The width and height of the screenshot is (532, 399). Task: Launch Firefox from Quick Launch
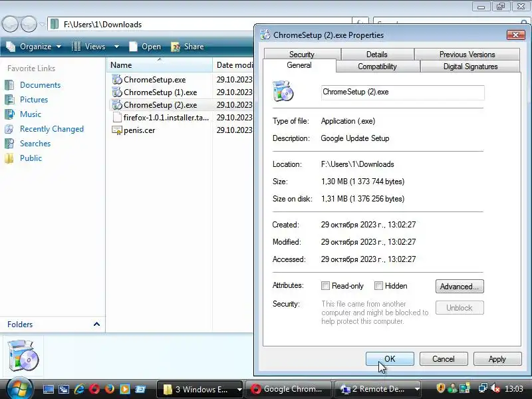pos(110,389)
